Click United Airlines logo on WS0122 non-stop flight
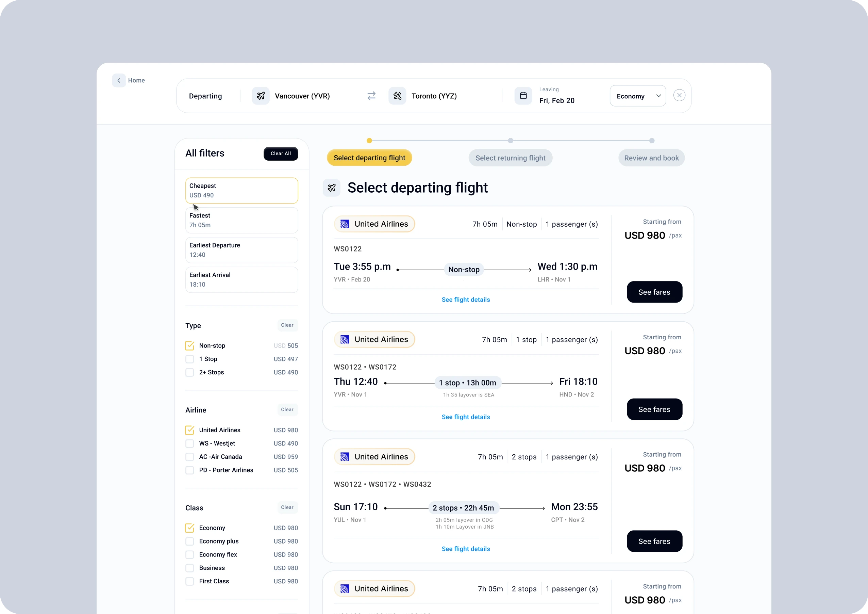The width and height of the screenshot is (868, 614). tap(345, 224)
